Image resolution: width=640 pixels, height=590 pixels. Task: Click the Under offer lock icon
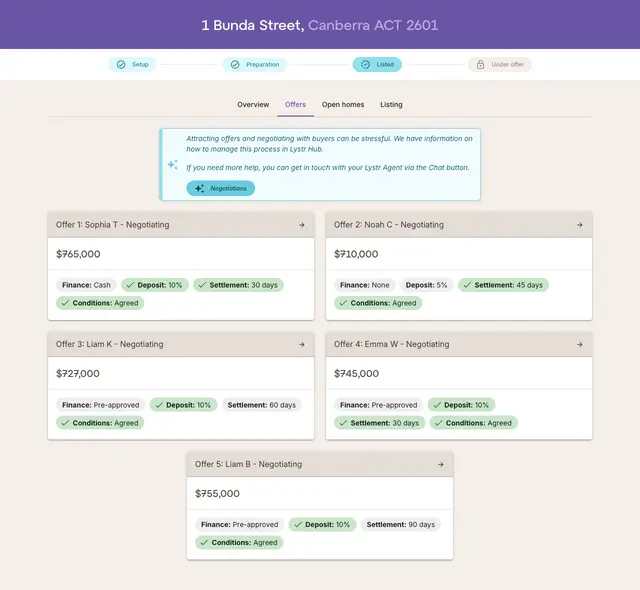[x=480, y=64]
